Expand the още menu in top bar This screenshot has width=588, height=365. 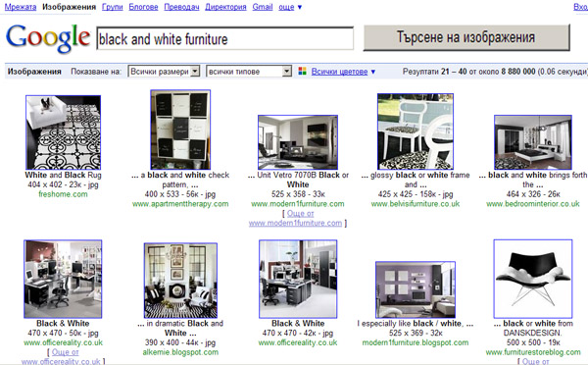tap(290, 7)
